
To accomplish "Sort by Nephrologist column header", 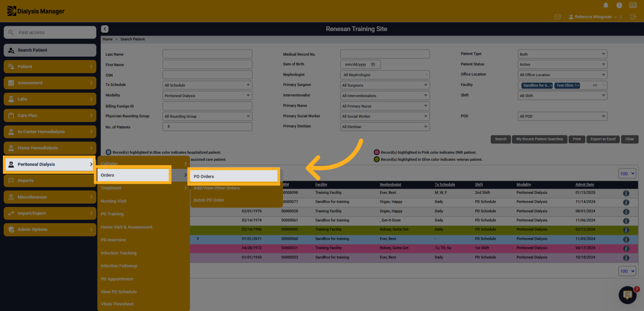I will click(x=390, y=184).
